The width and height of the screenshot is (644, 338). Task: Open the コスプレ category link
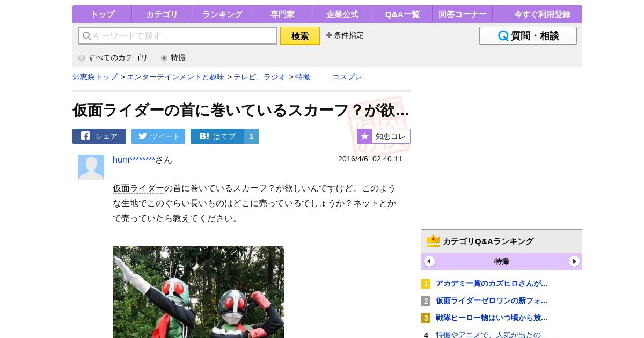click(347, 77)
